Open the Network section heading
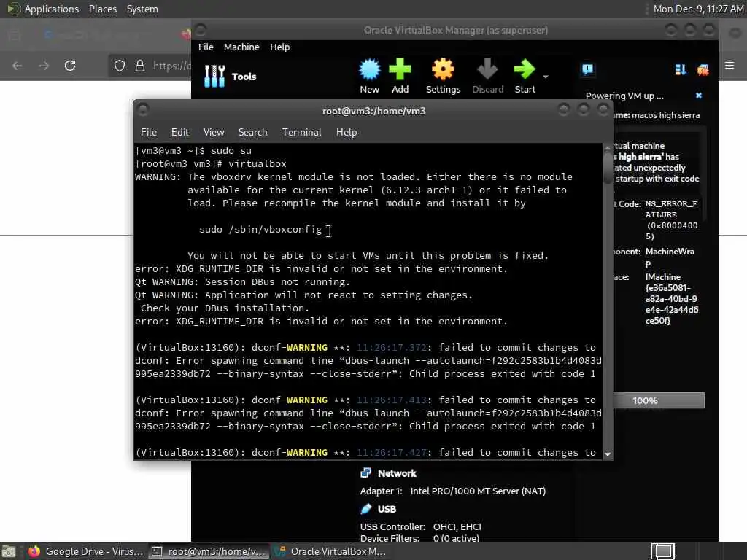Screen dimensions: 747x560 coord(397,473)
